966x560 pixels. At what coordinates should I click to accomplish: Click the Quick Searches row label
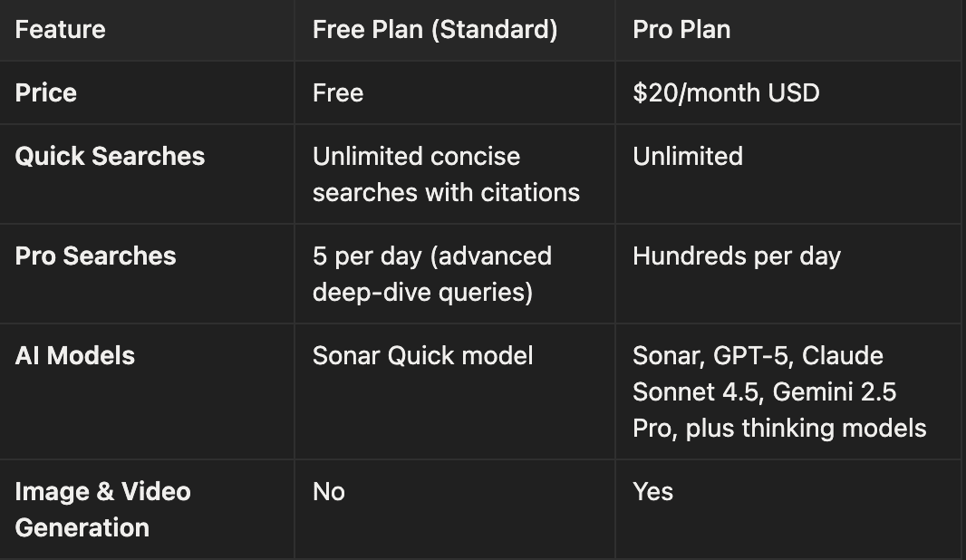pyautogui.click(x=110, y=157)
